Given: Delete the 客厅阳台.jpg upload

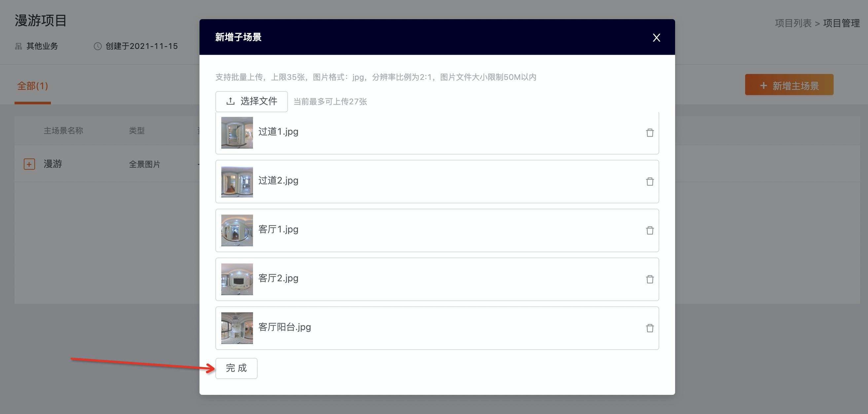Looking at the screenshot, I should pos(650,328).
